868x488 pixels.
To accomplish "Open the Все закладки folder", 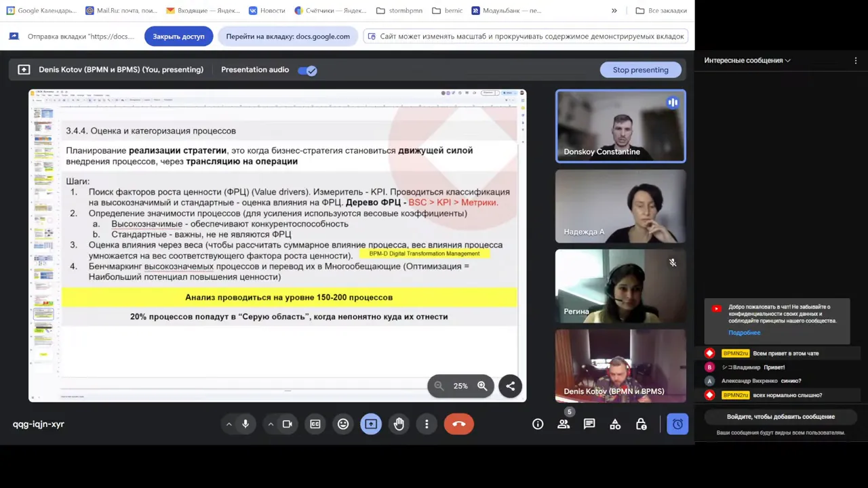I will [x=661, y=11].
